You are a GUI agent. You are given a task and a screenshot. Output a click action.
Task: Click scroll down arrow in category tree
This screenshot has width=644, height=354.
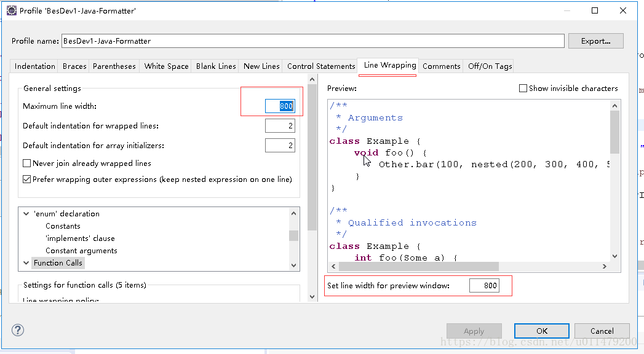(x=293, y=265)
